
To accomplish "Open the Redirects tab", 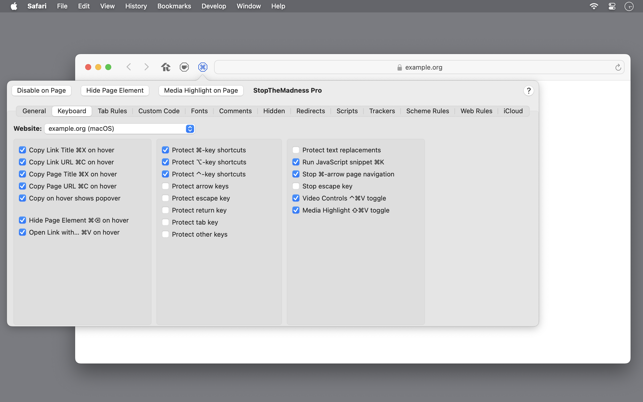I will [310, 111].
